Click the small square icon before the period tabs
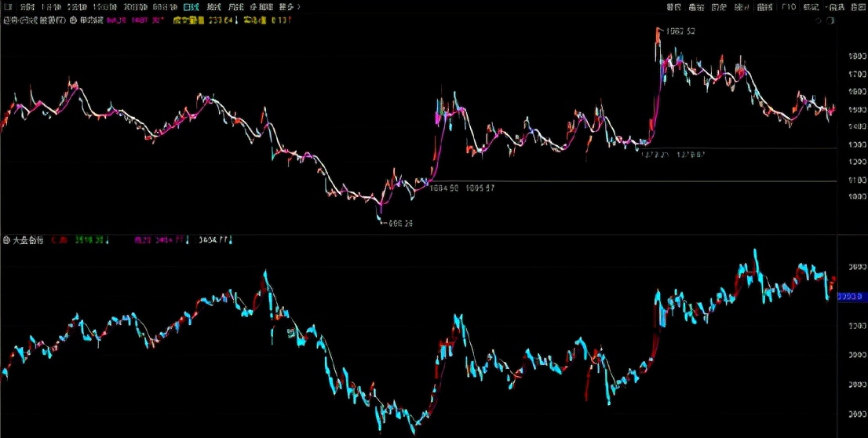The height and width of the screenshot is (438, 868). click(8, 8)
